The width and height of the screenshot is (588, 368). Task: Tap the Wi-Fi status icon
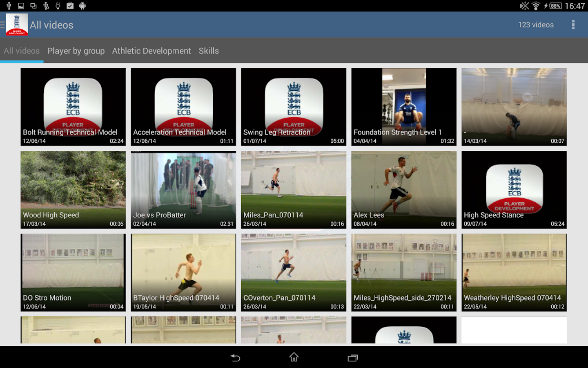click(536, 6)
